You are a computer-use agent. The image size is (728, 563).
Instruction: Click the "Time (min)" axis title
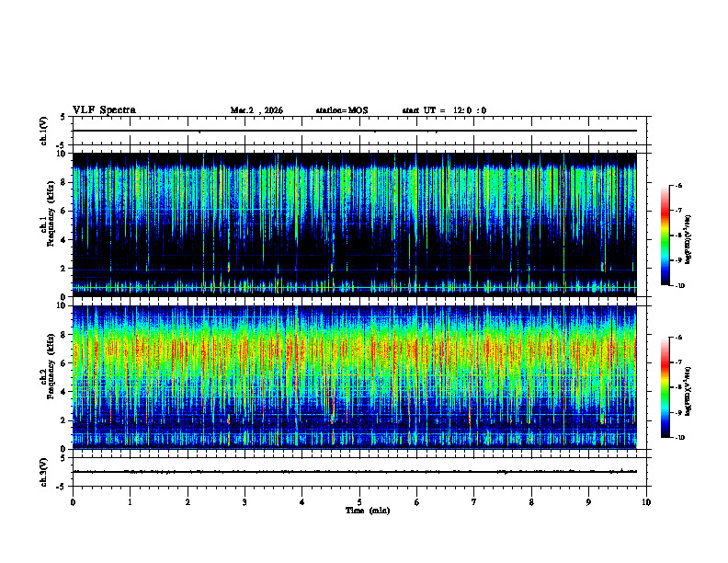pos(368,511)
